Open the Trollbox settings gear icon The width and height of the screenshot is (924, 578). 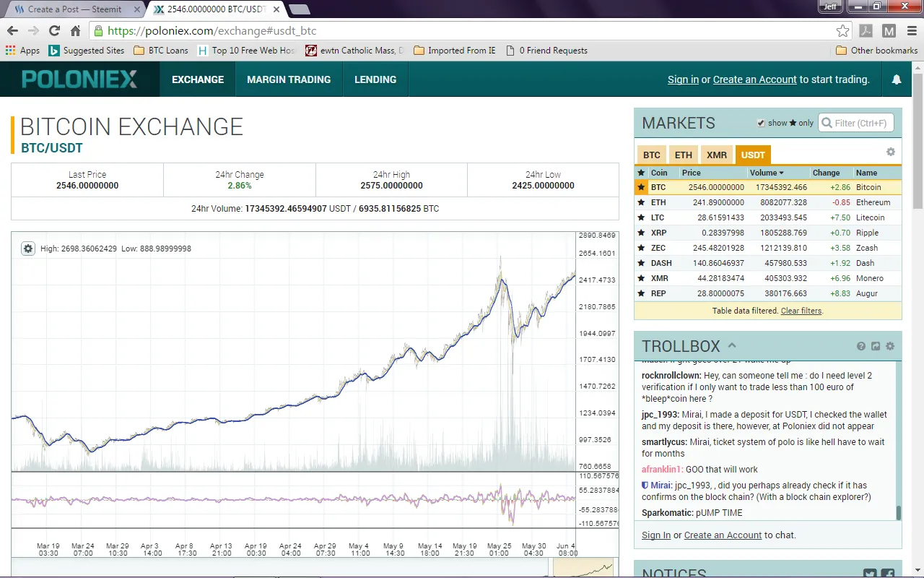890,346
